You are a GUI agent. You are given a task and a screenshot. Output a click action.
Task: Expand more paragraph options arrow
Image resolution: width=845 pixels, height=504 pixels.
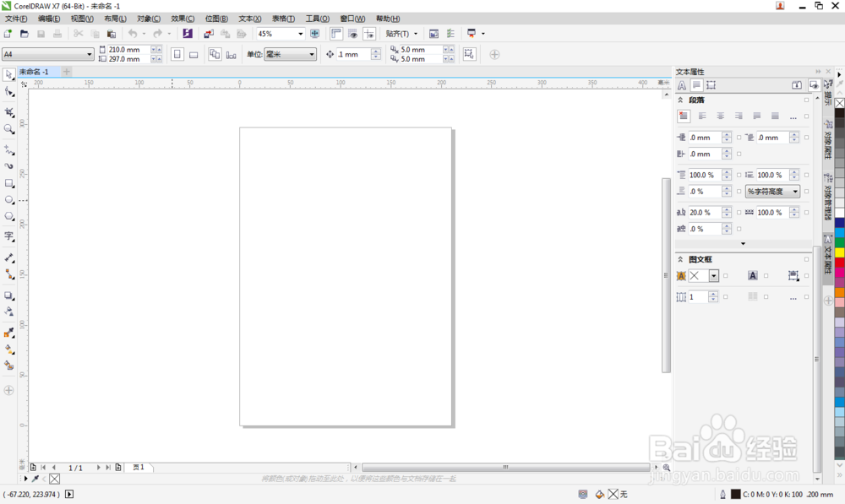743,244
